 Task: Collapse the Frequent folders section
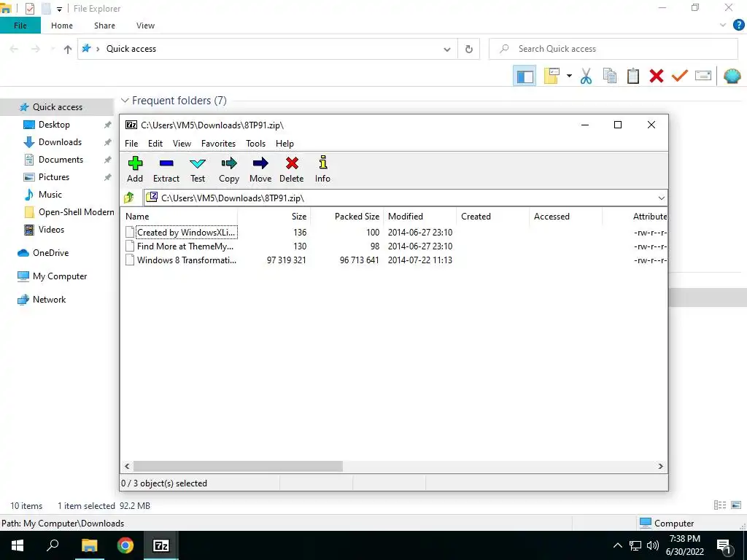(x=125, y=101)
